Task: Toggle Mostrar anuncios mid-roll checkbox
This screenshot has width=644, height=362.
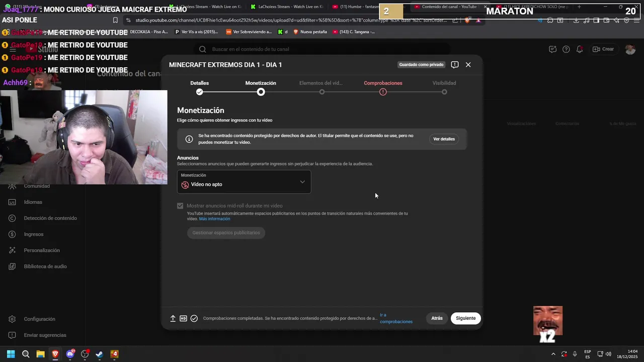Action: pos(180,206)
